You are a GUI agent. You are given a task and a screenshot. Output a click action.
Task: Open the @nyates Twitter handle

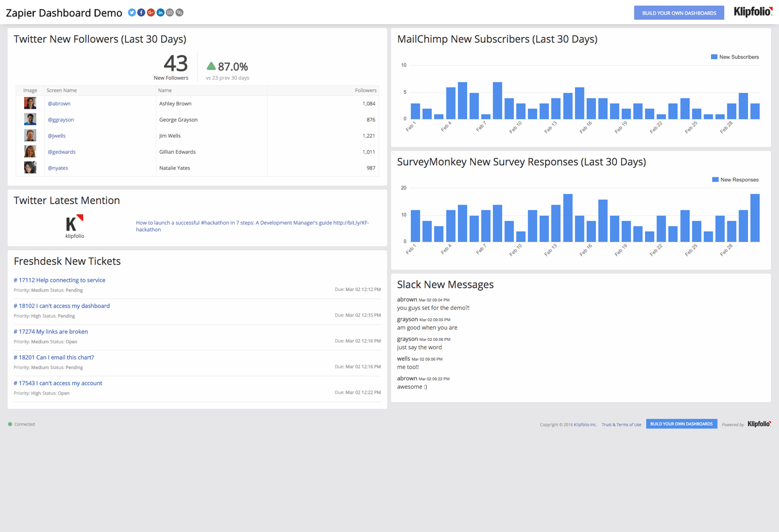pos(58,168)
